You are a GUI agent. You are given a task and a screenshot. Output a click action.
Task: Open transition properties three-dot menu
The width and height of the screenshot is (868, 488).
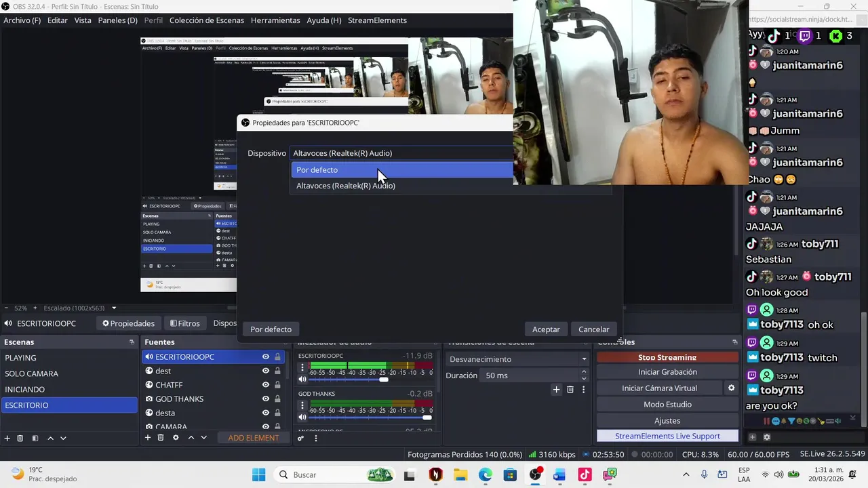click(x=583, y=390)
